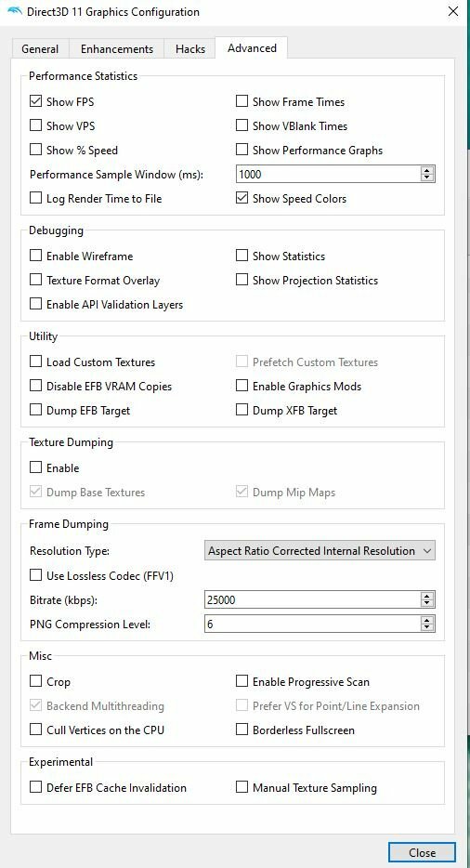Raise PNG Compression Level with up arrow

pos(427,620)
